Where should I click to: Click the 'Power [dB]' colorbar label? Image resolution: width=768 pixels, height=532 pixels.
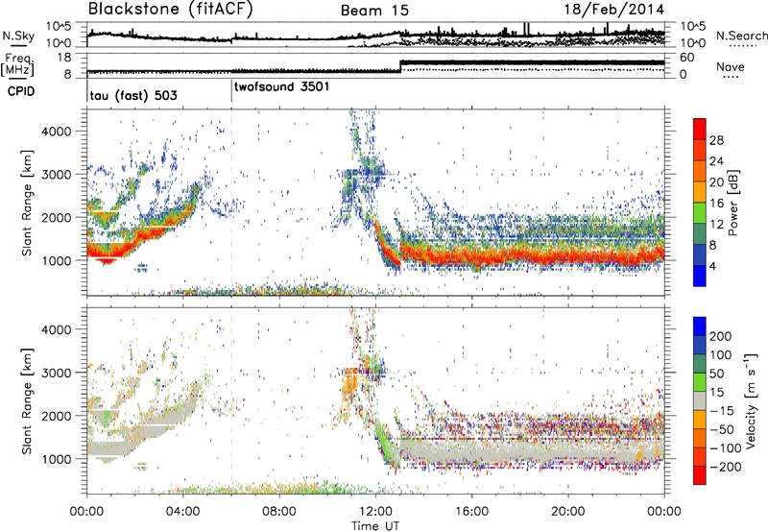coord(733,203)
